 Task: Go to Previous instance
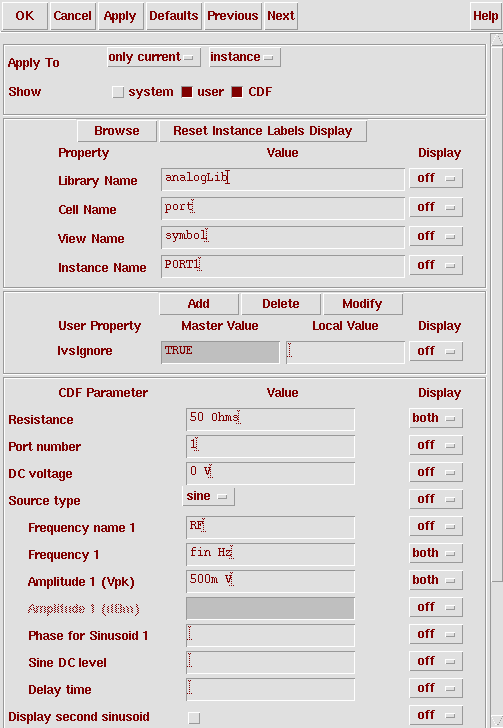coord(233,16)
